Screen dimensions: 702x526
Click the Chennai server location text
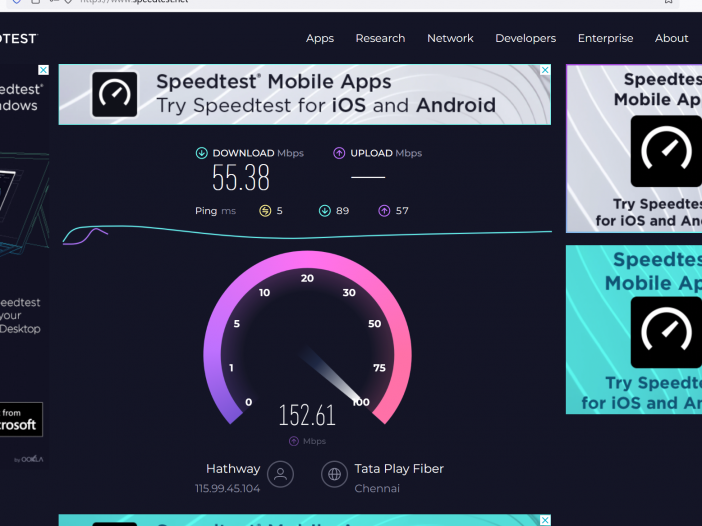point(377,488)
